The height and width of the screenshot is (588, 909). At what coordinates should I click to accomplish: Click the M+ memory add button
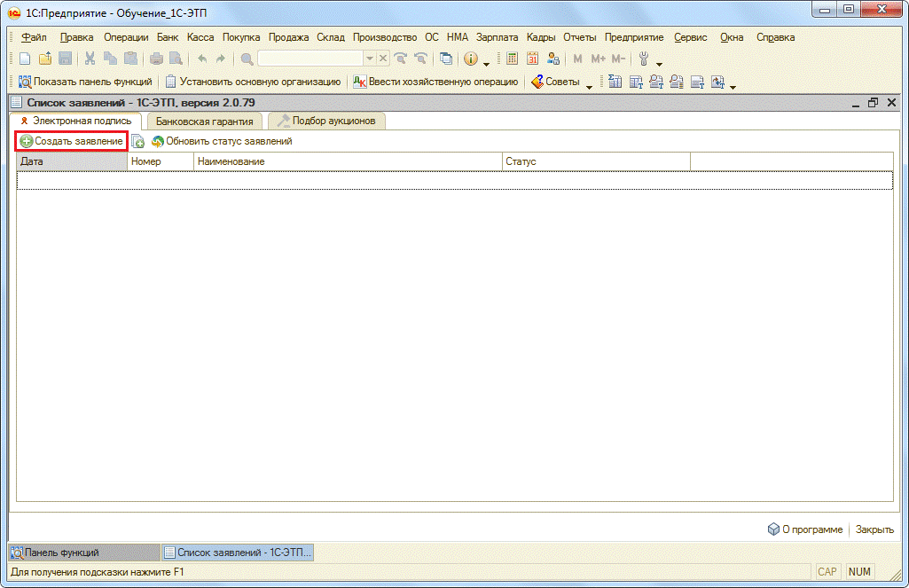[x=599, y=59]
